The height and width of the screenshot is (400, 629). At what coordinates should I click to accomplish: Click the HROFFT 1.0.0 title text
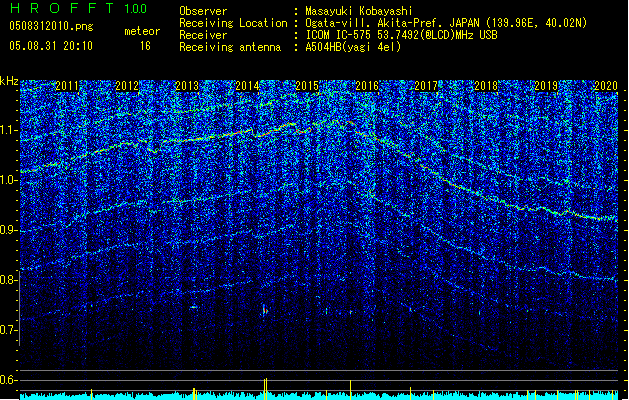[78, 8]
